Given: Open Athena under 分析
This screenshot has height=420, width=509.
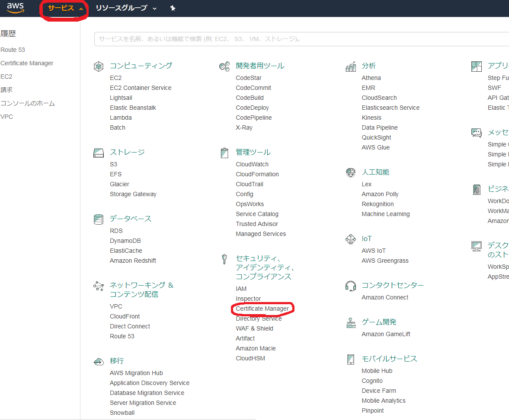Looking at the screenshot, I should coord(371,78).
